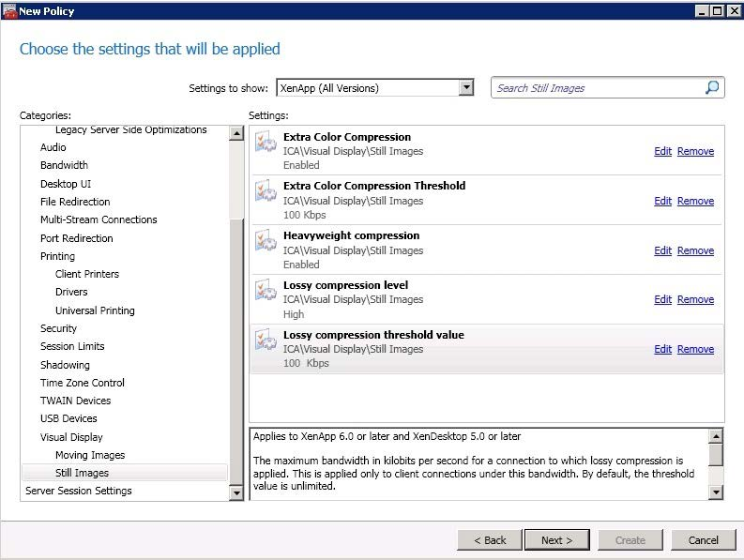Focus the Search Still Images field
The width and height of the screenshot is (744, 560).
607,88
